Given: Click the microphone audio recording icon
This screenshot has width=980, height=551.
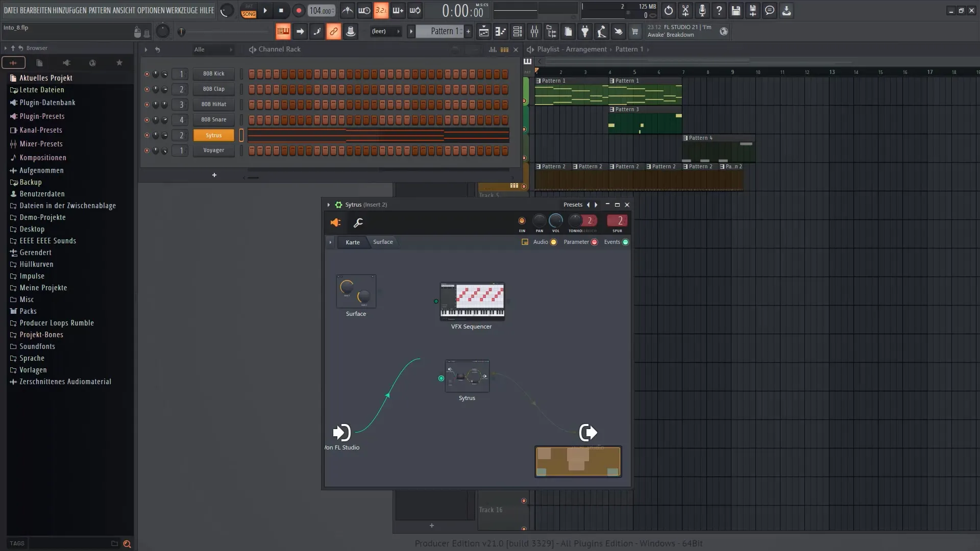Looking at the screenshot, I should coord(702,10).
